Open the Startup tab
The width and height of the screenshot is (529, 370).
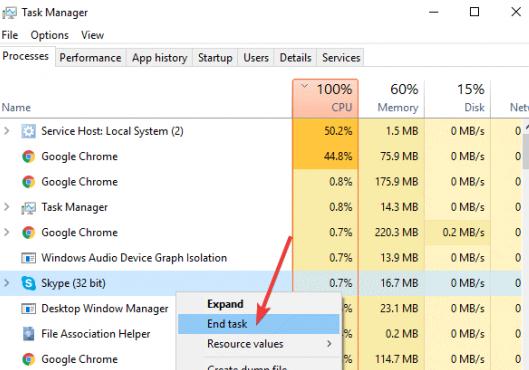click(215, 58)
